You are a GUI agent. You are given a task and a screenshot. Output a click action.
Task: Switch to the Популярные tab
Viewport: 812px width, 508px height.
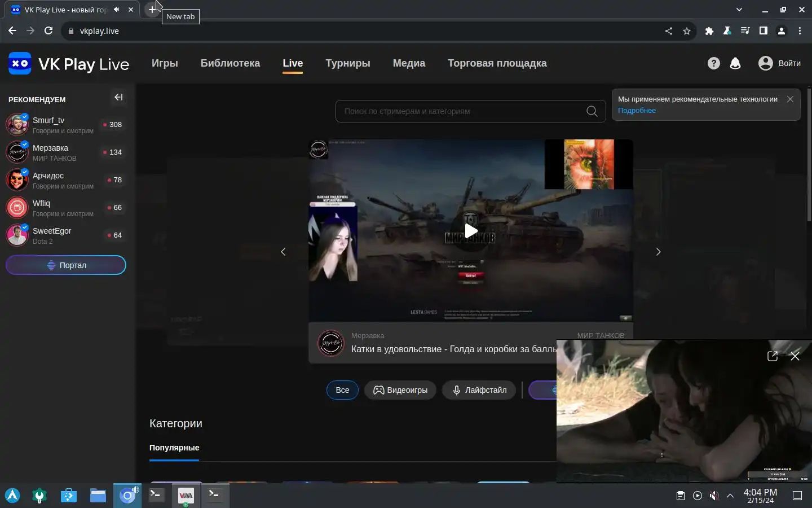pos(174,448)
